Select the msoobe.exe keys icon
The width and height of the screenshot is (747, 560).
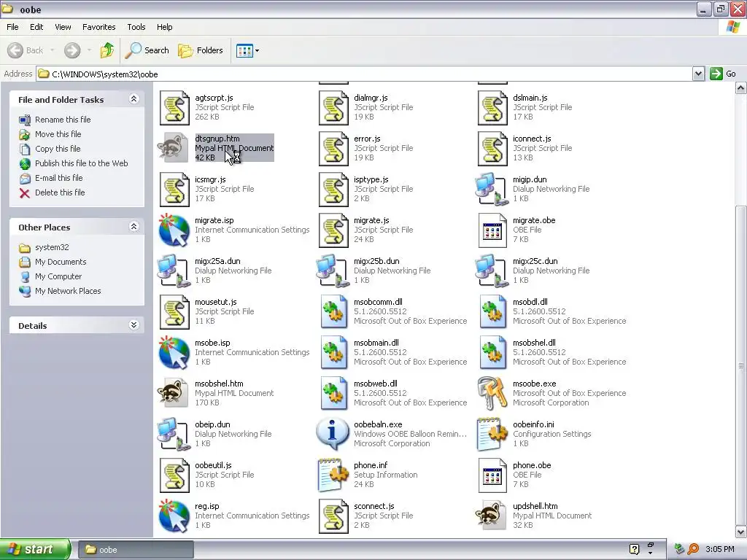coord(492,394)
